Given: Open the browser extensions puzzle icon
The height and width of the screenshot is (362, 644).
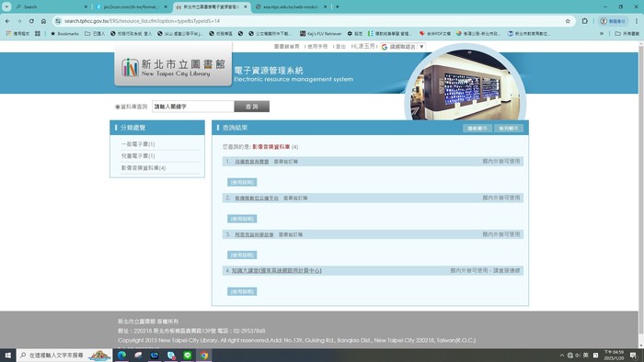Looking at the screenshot, I should coord(584,21).
